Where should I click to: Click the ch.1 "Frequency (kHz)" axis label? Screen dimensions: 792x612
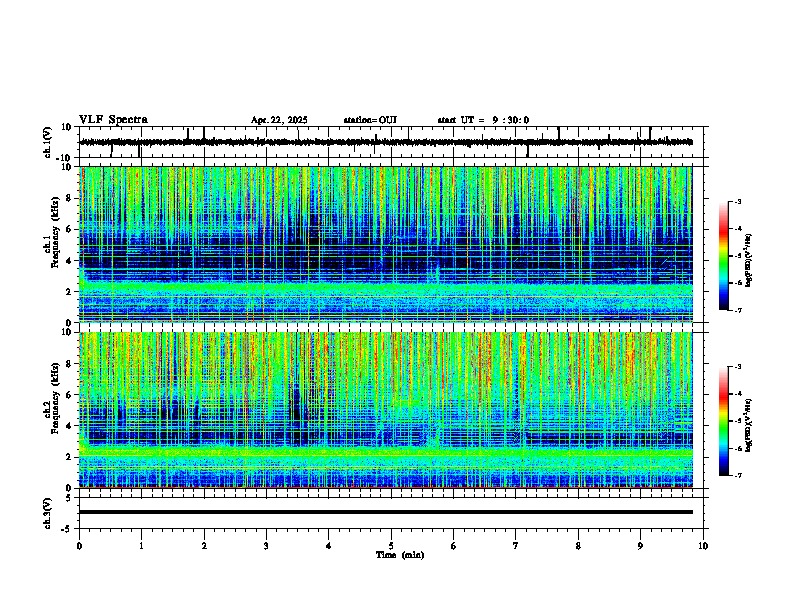coord(56,231)
